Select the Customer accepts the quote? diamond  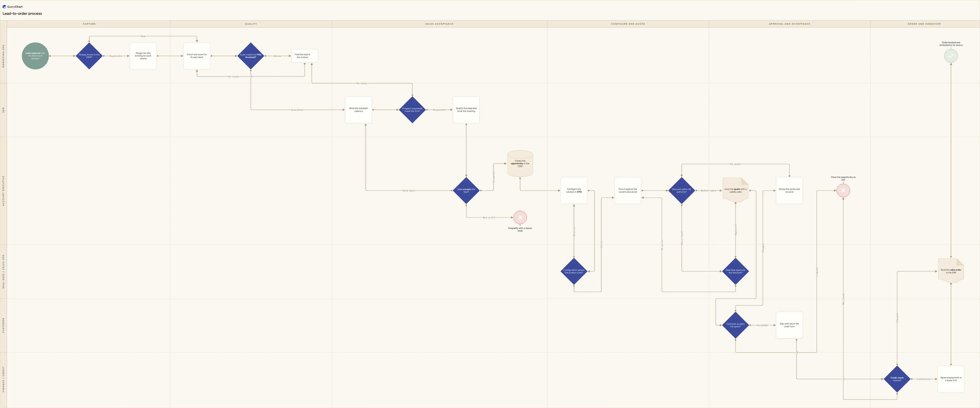pyautogui.click(x=735, y=325)
